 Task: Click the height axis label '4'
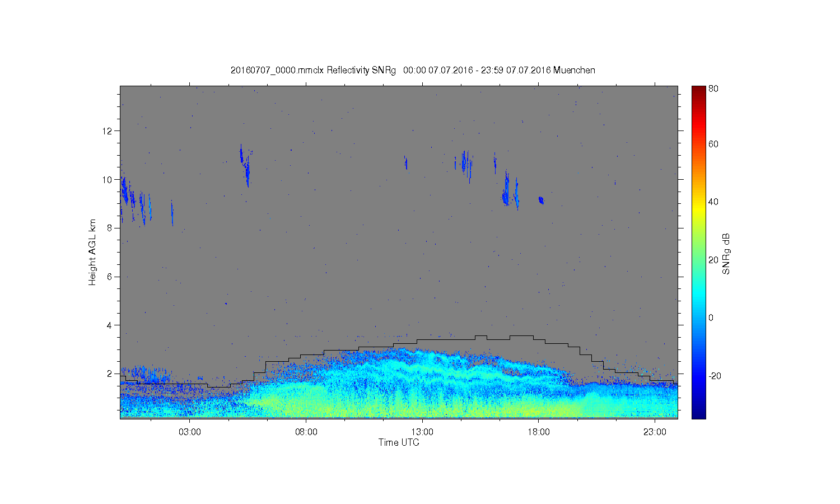pyautogui.click(x=110, y=325)
